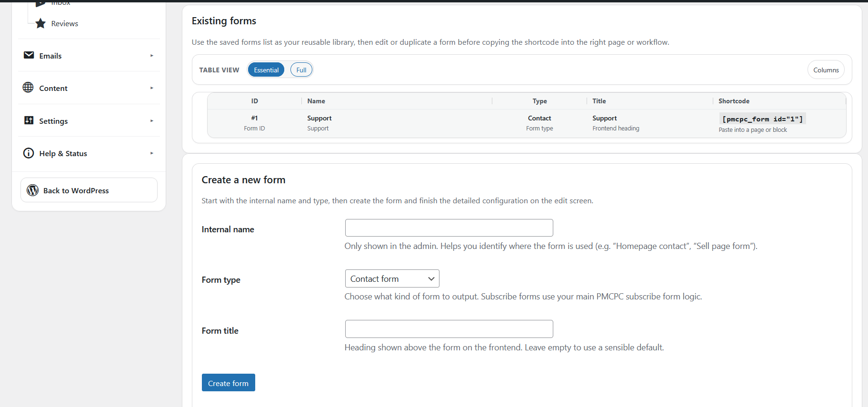Select the shortcode [pmcpc_form id="1"]
The width and height of the screenshot is (868, 407).
coord(762,119)
